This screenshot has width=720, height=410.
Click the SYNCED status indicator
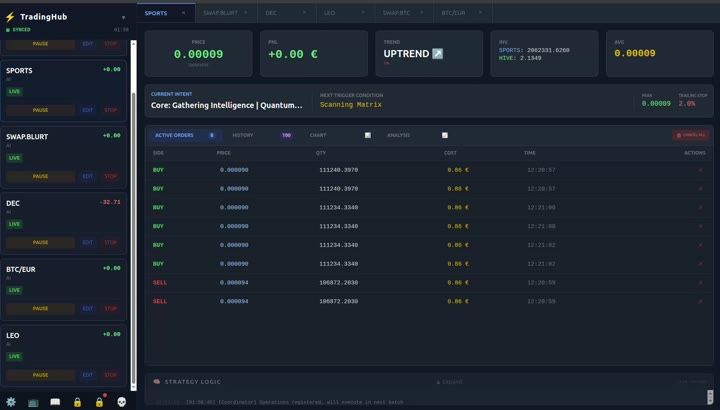pos(18,30)
